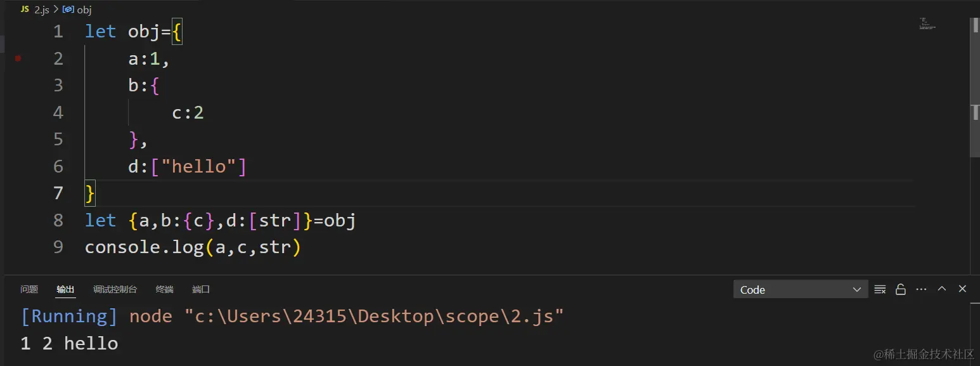
Task: Open the 终端 tab
Action: 165,289
